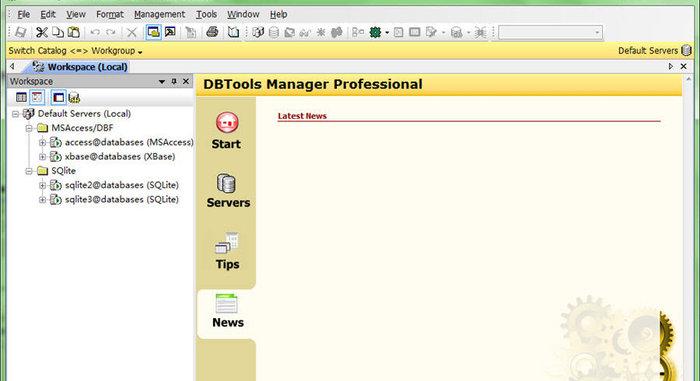Click the Copy icon in toolbar
This screenshot has height=381, width=700.
click(x=58, y=32)
